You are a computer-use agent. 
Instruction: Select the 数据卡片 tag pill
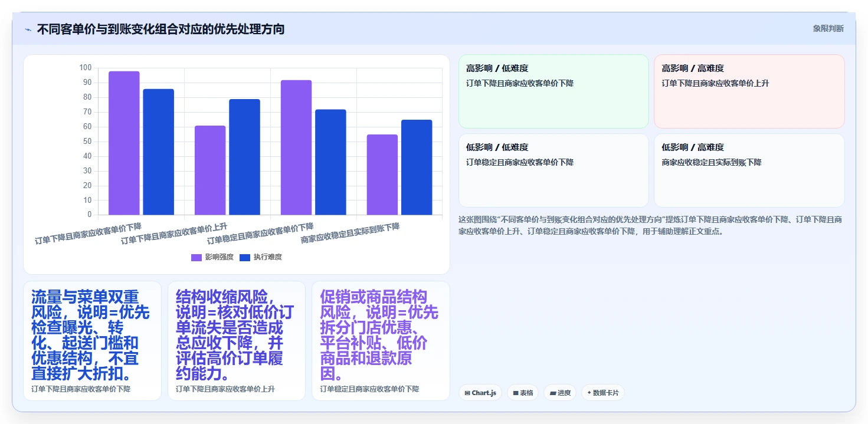click(x=603, y=393)
